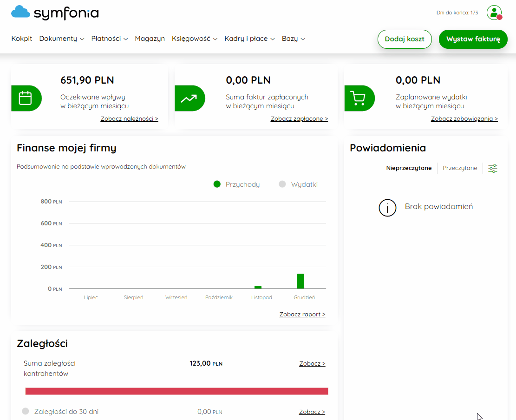516x420 pixels.
Task: Click the info icon beside Brak powiadomień
Action: point(387,208)
